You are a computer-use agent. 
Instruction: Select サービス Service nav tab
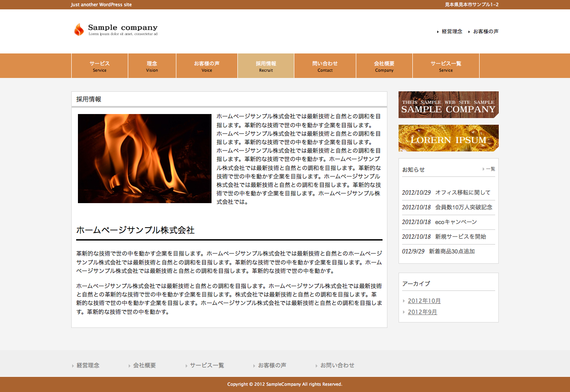click(100, 66)
